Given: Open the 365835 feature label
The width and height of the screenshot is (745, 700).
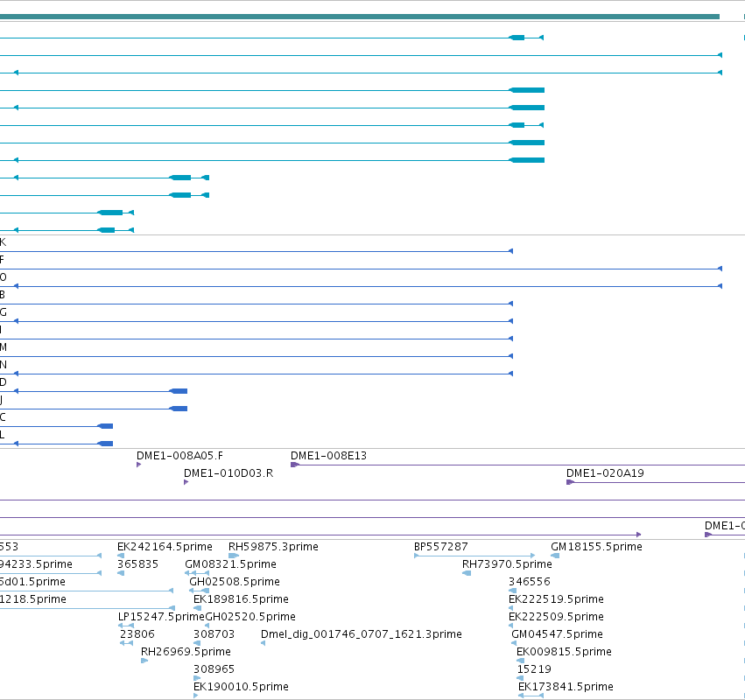Looking at the screenshot, I should tap(137, 564).
